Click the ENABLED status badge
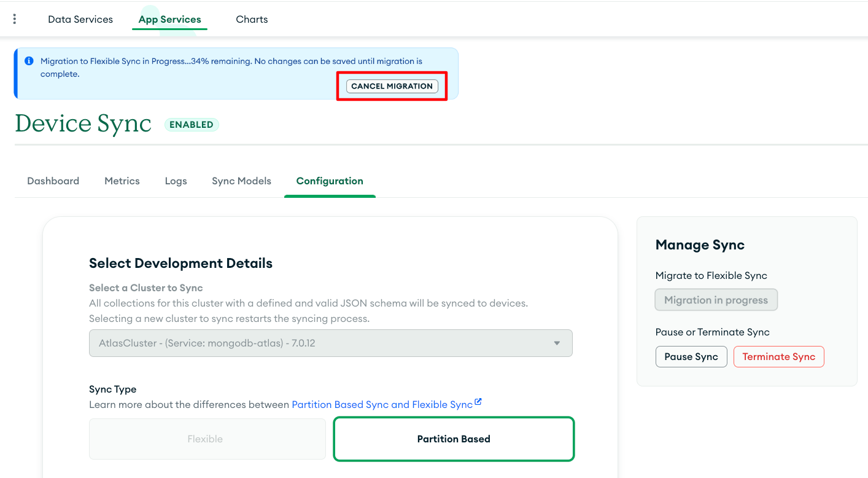 tap(192, 125)
